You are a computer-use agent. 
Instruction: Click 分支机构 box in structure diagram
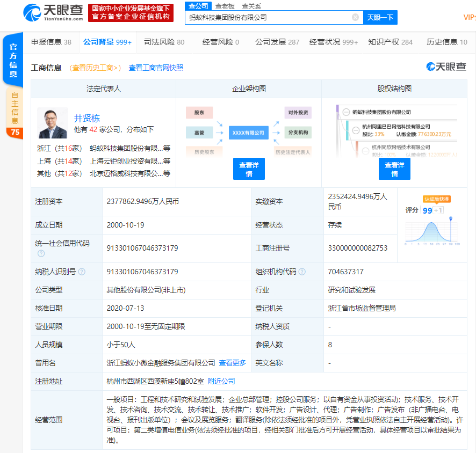tap(298, 133)
